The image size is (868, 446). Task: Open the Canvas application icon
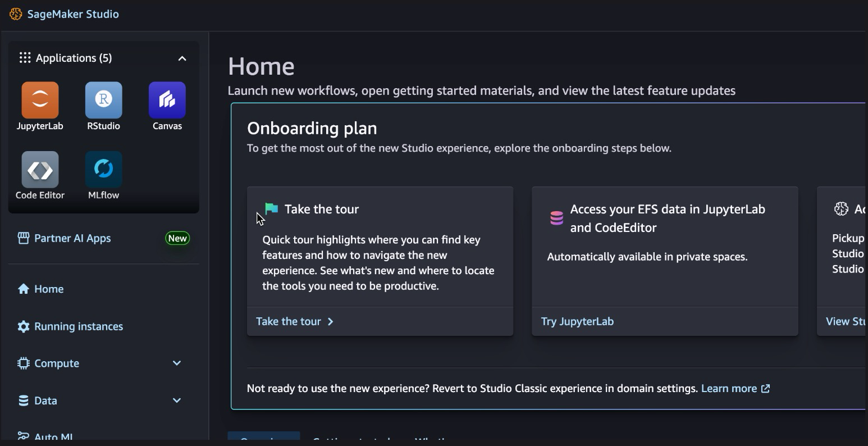pos(167,100)
